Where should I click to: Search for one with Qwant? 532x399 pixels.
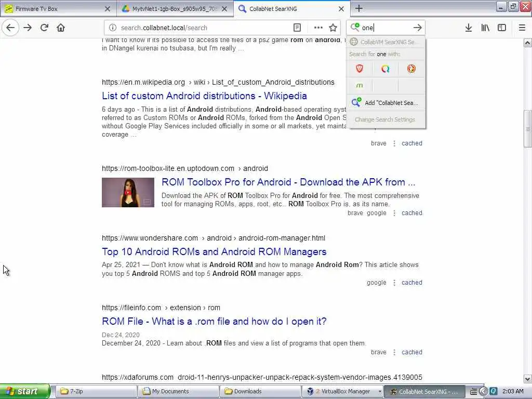coord(385,69)
